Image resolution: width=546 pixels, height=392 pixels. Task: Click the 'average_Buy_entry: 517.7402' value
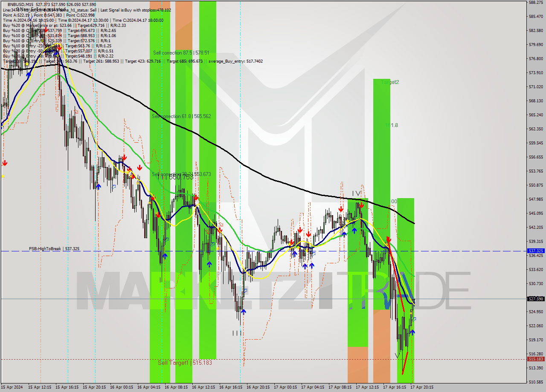(235, 61)
